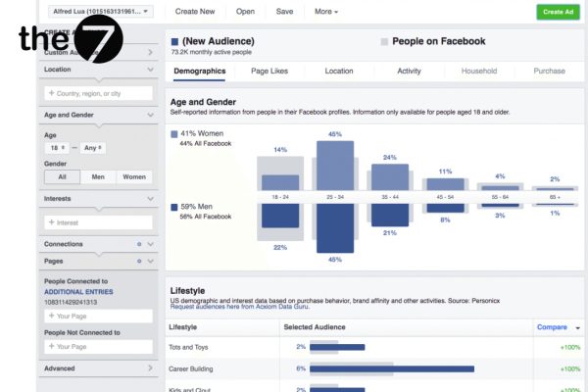Click the ADDITIONAL ENTRIES link
The image size is (588, 392).
pos(78,292)
